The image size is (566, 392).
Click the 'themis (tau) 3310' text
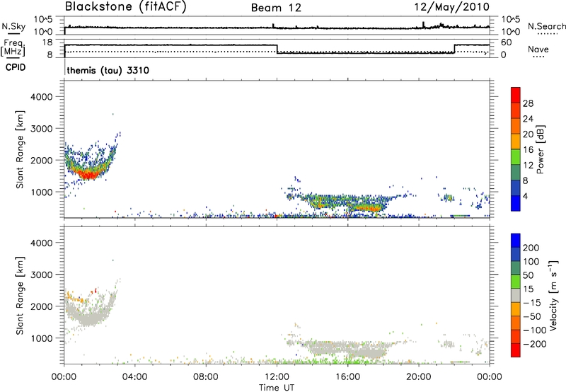coord(108,70)
